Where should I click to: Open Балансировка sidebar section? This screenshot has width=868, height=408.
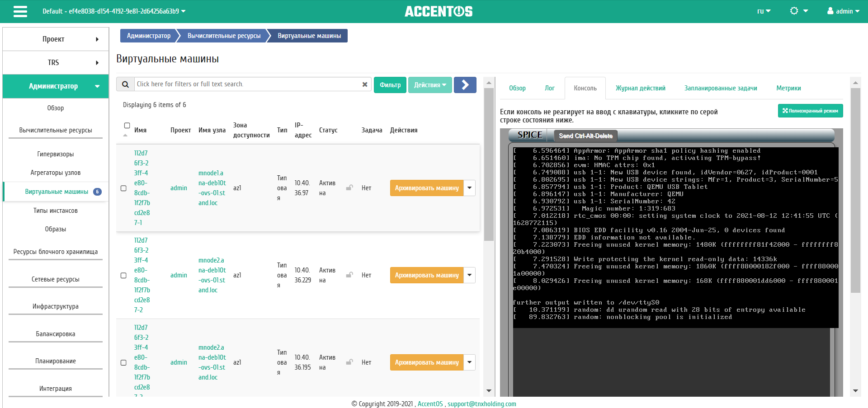56,334
